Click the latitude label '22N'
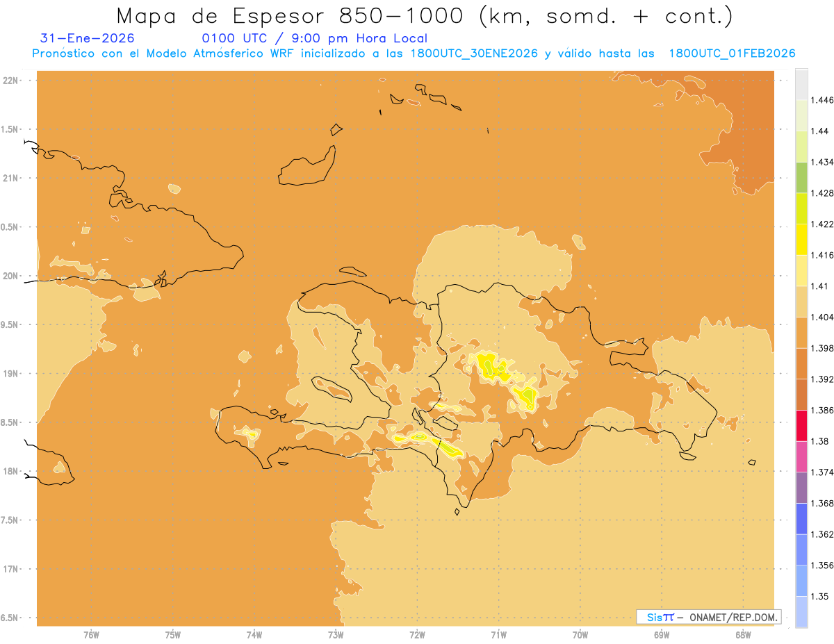Screen dimensions: 834x644 10,81
